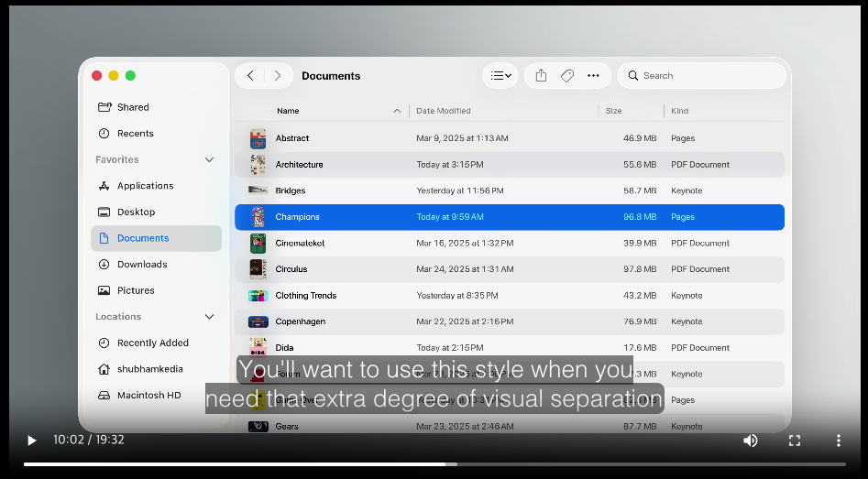
Task: Select the Clothing Trends file icon
Action: click(258, 295)
